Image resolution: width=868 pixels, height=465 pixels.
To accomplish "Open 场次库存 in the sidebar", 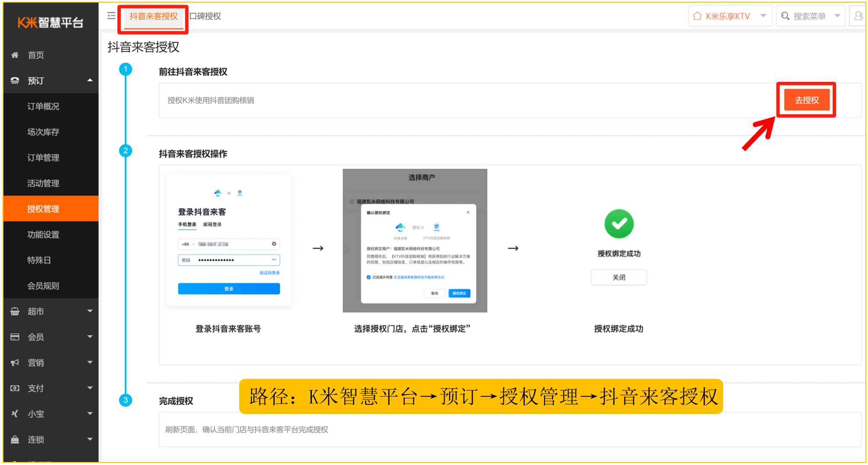I will click(x=51, y=132).
